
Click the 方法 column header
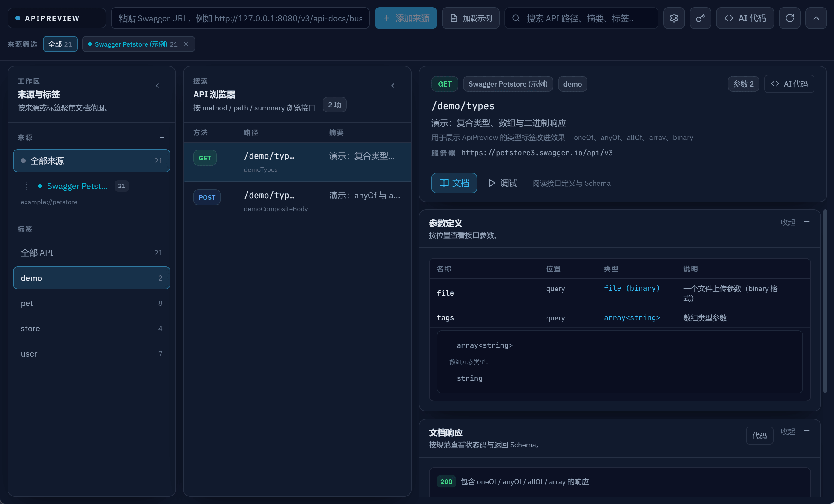click(x=200, y=132)
